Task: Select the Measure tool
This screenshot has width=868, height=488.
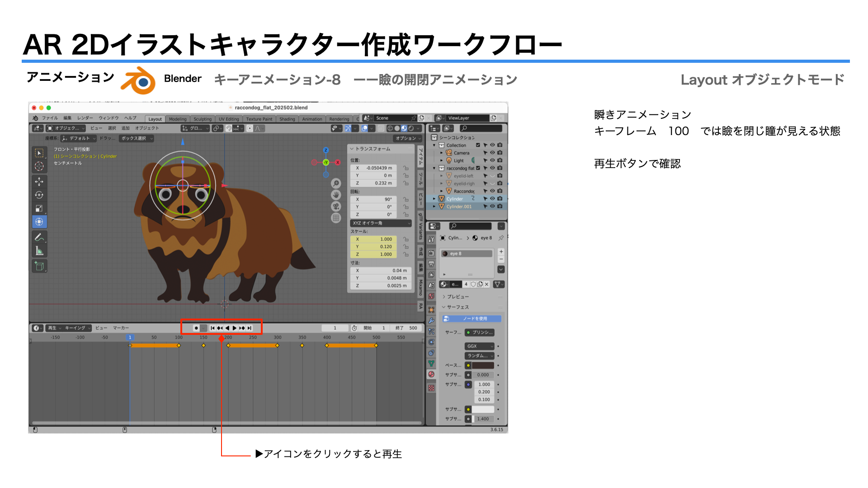Action: 39,251
